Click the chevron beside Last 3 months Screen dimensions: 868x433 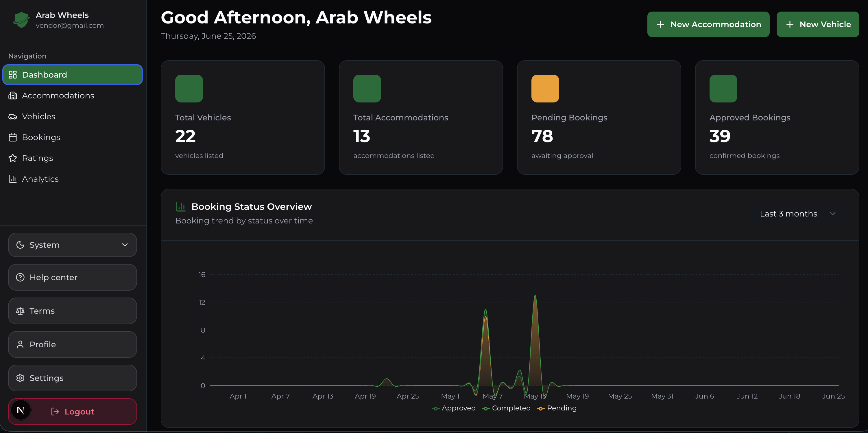[x=833, y=214]
